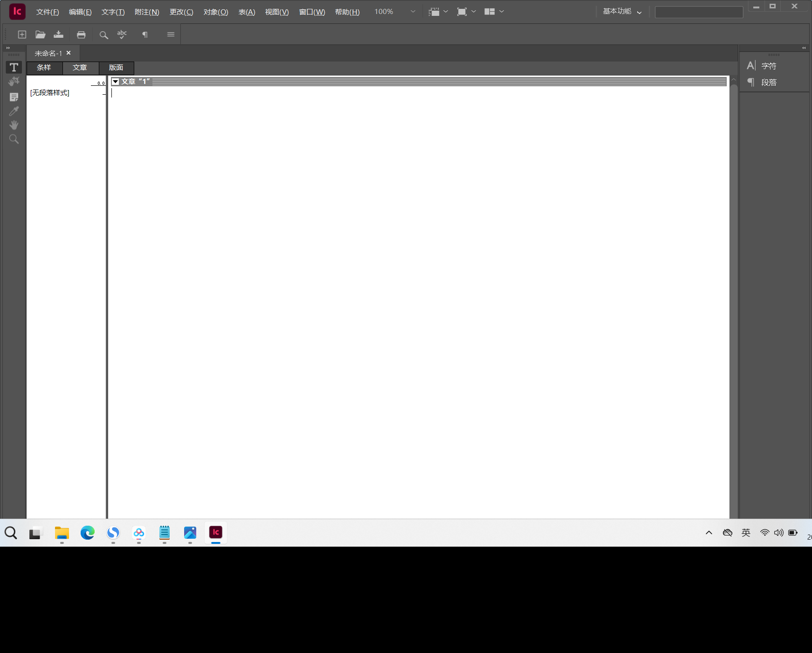Screen dimensions: 812x653
Task: Open Microsoft Edge from taskbar
Action: (x=88, y=533)
